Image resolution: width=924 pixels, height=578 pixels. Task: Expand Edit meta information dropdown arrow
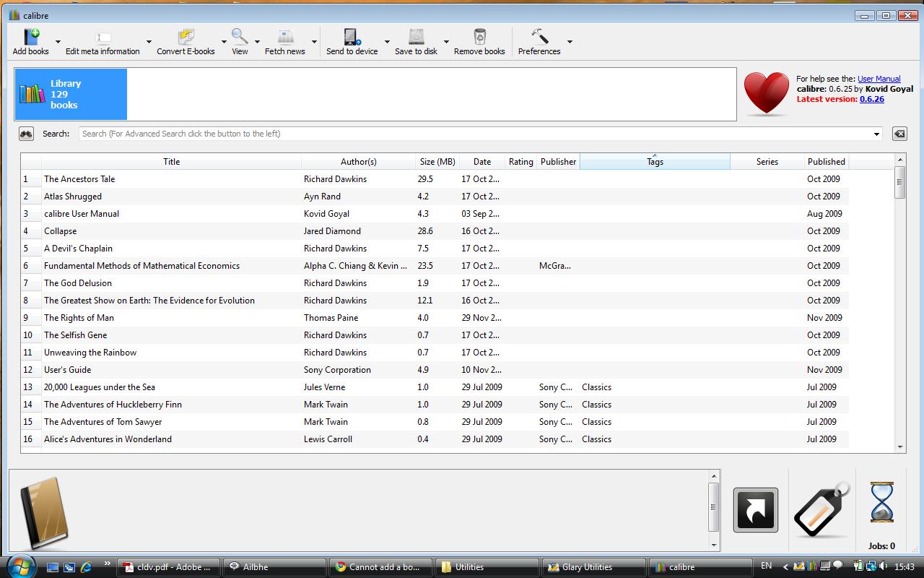pos(149,42)
